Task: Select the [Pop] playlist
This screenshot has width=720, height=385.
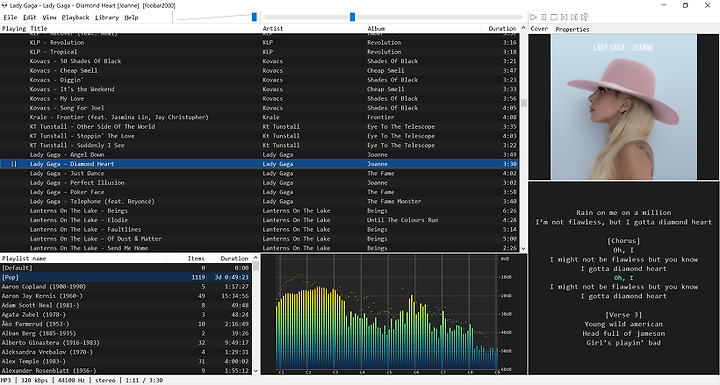Action: tap(126, 277)
